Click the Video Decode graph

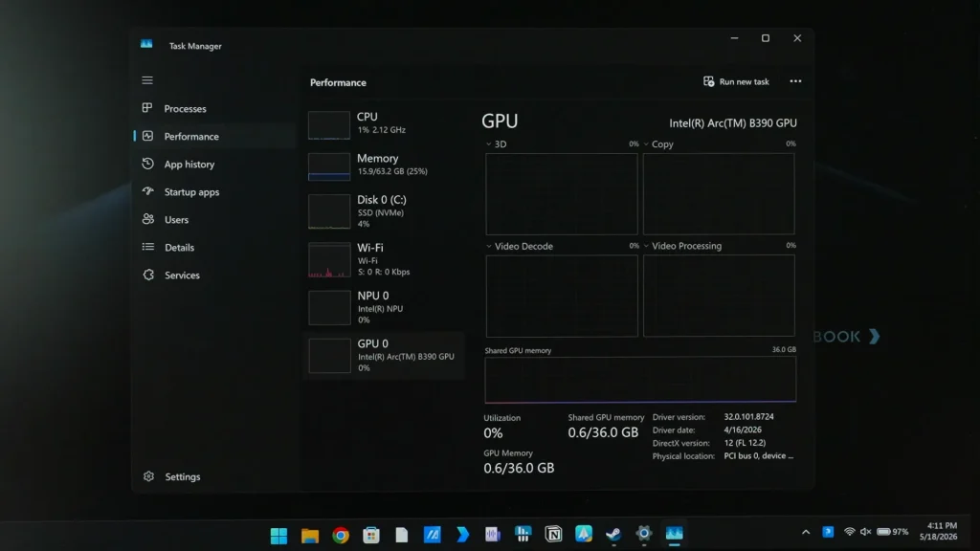(x=561, y=297)
